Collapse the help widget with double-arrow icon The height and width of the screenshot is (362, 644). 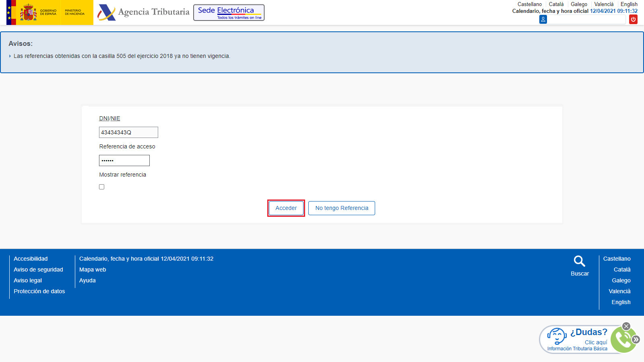coord(636,339)
